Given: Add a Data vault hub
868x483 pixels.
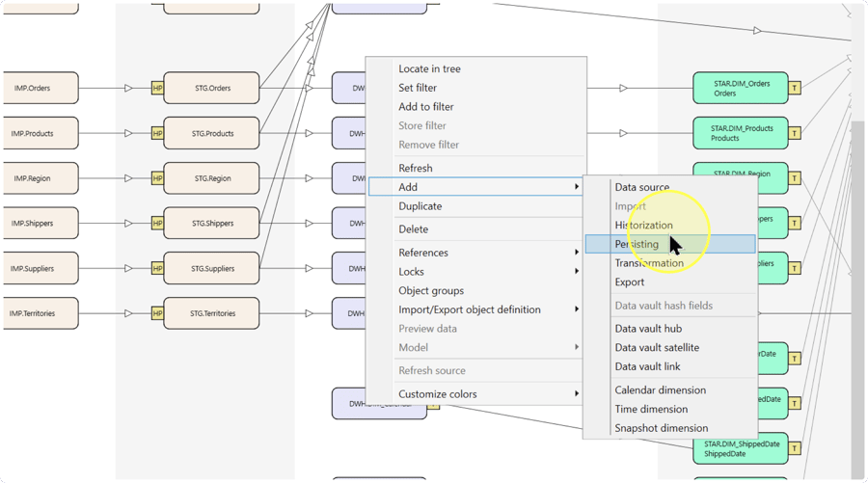Looking at the screenshot, I should click(670, 329).
